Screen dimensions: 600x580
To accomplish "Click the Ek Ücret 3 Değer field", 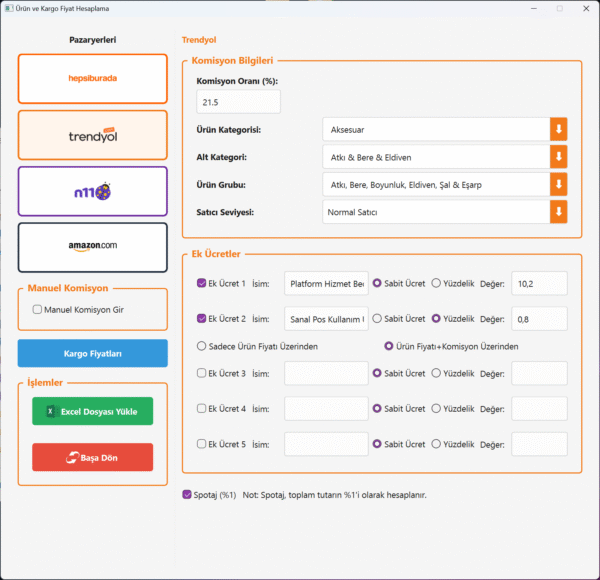I will coord(540,373).
